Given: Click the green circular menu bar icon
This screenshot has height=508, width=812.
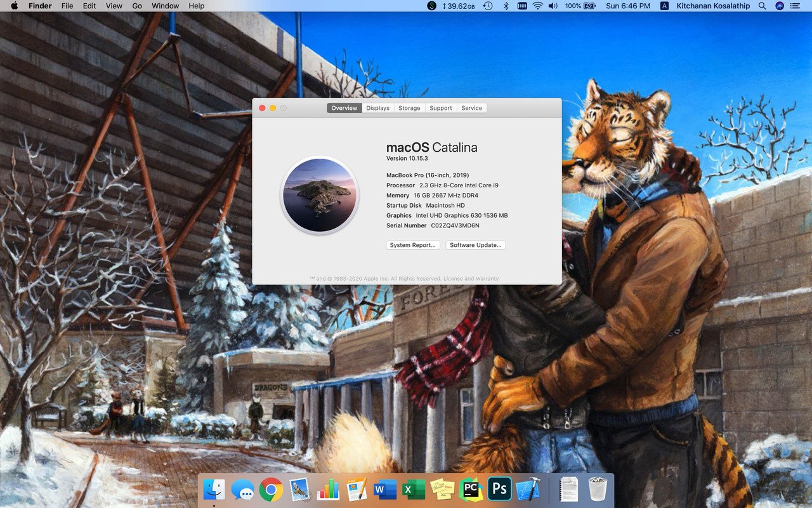Looking at the screenshot, I should pyautogui.click(x=432, y=6).
